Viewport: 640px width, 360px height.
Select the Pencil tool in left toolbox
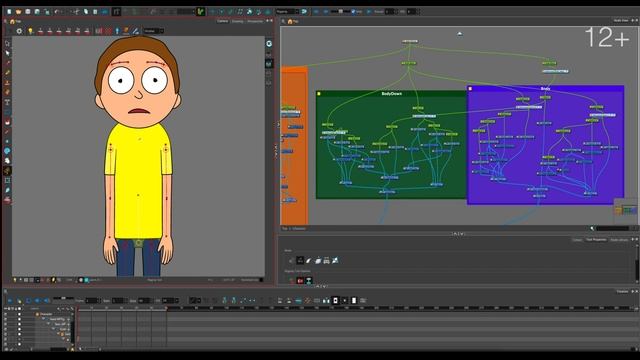(7, 73)
